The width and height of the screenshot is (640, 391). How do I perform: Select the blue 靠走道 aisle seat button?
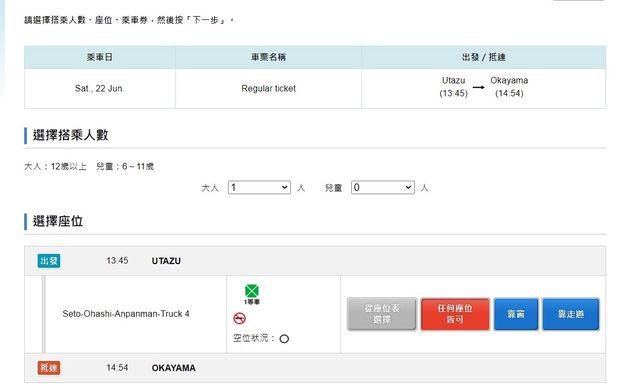click(x=571, y=314)
